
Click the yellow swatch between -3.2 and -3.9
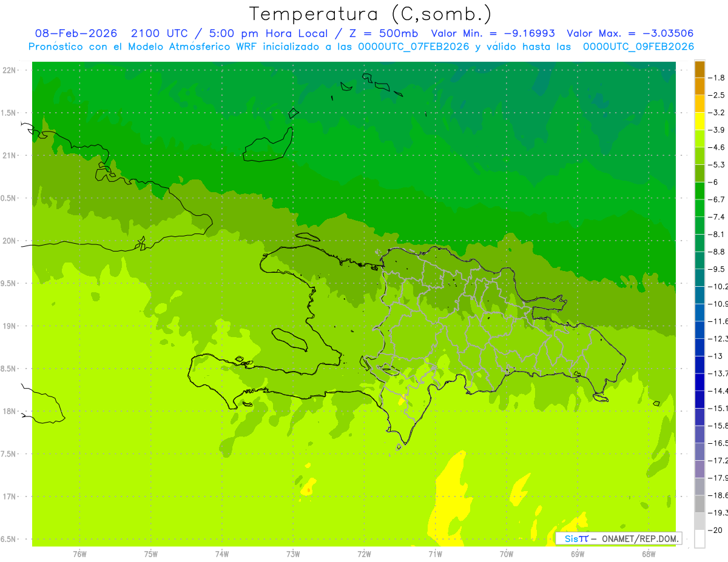point(699,121)
